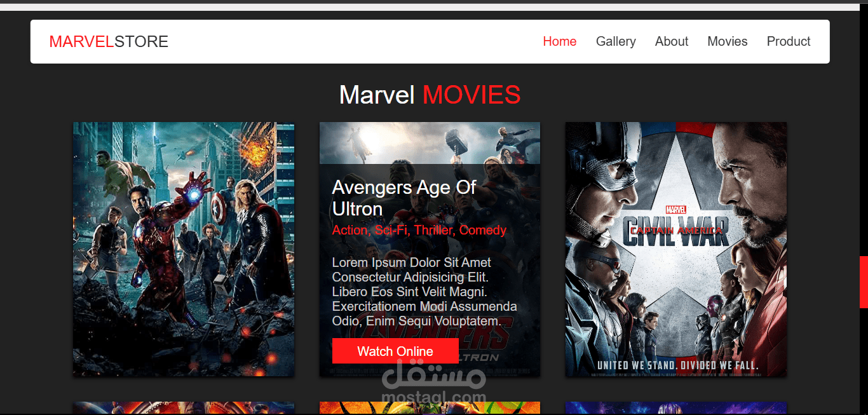The height and width of the screenshot is (415, 868).
Task: Click the genre text Action, Sci-Fi, Thriller, Comedy
Action: 419,230
